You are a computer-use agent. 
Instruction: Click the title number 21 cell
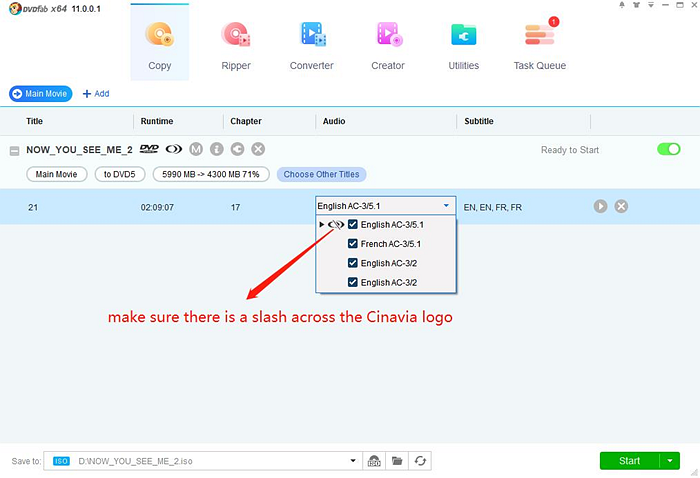pos(33,207)
